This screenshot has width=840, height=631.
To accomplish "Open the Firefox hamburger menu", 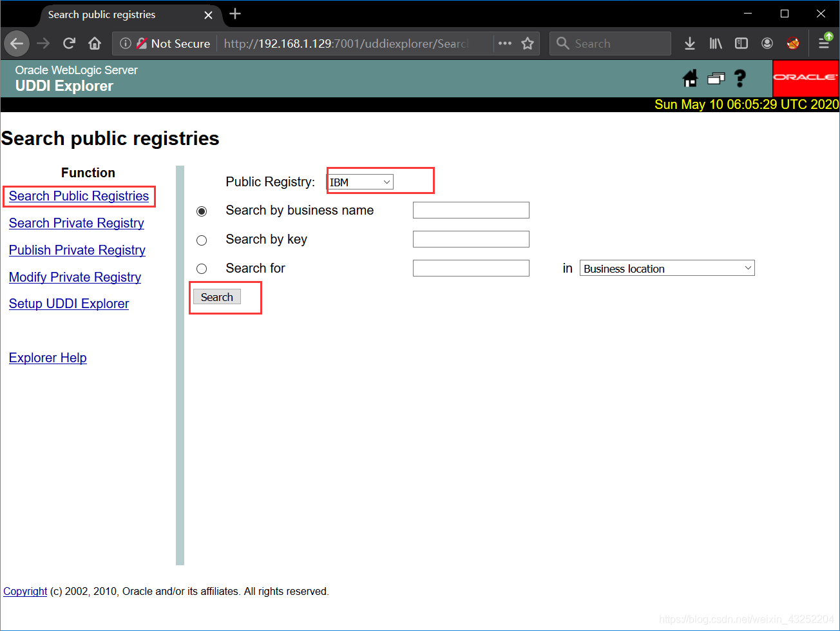I will [x=824, y=44].
